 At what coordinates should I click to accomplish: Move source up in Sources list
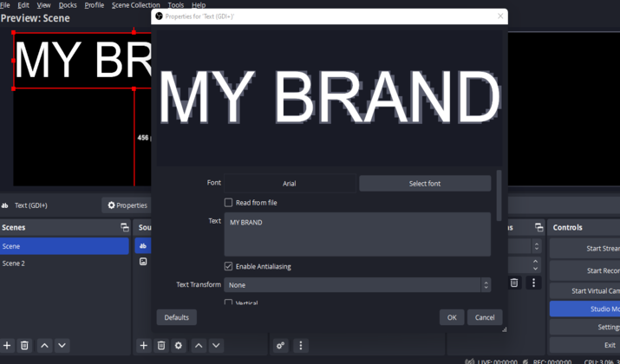pyautogui.click(x=199, y=346)
